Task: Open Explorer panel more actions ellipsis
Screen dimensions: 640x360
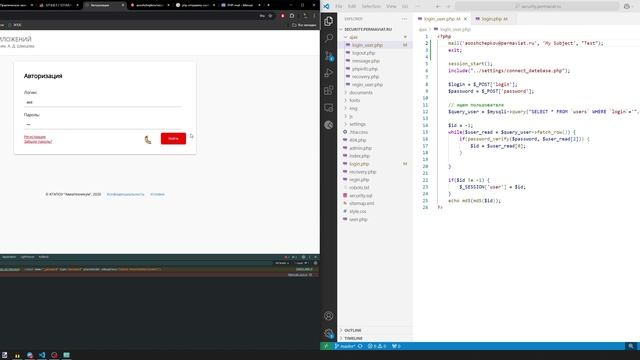Action: coord(404,19)
